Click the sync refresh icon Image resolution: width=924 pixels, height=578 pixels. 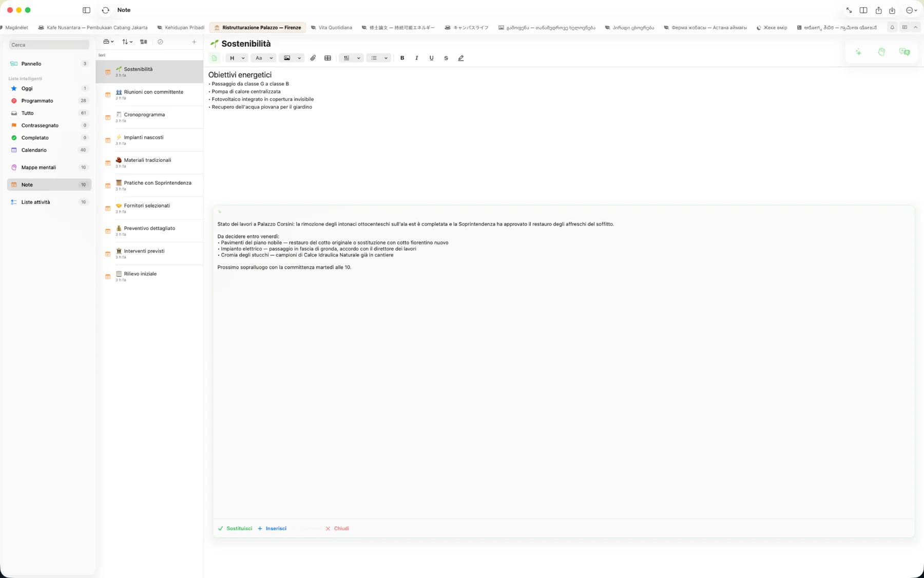click(106, 10)
